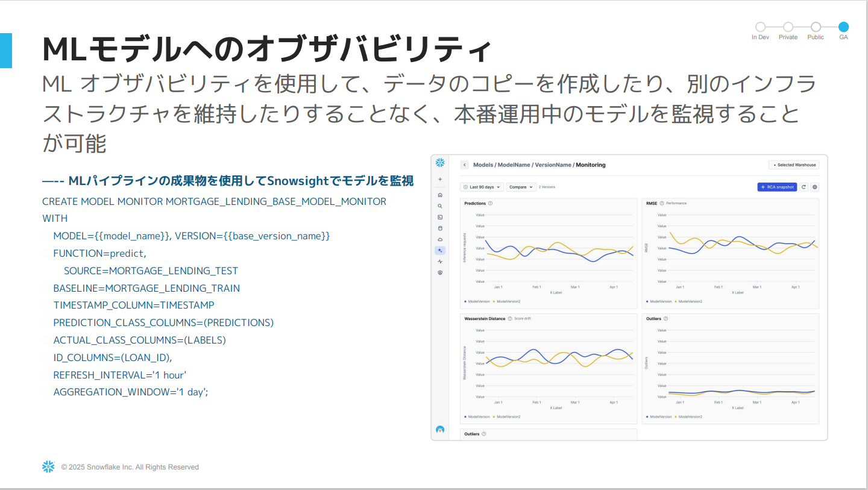
Task: Toggle ModelVersion legend in Wasserstein Distance chart
Action: click(477, 416)
